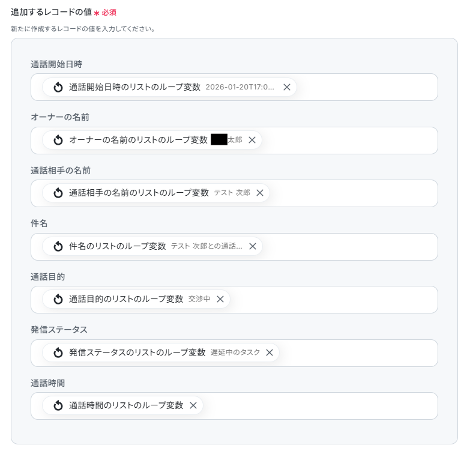
Task: Select the 通話相手の名前のリストのループ変数 chip label
Action: click(139, 193)
